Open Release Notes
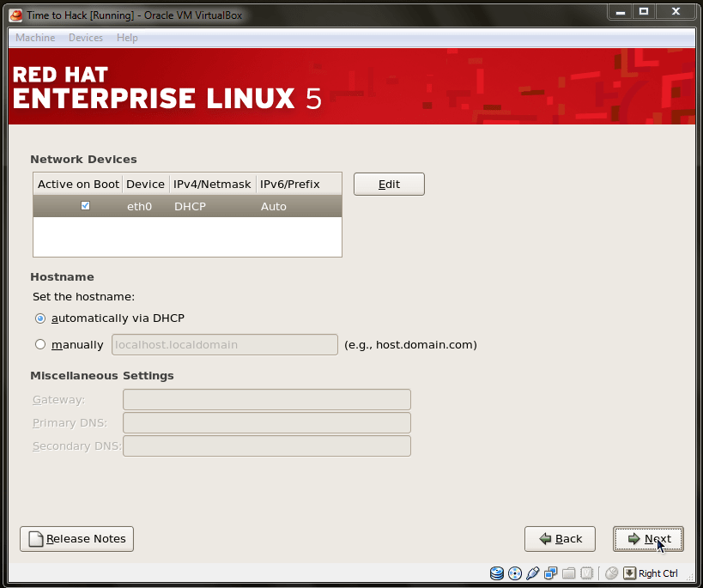Viewport: 703px width, 588px height. (76, 539)
